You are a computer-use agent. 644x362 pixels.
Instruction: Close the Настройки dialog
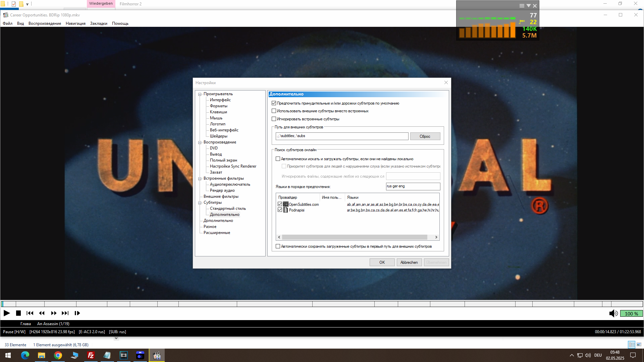(x=446, y=82)
